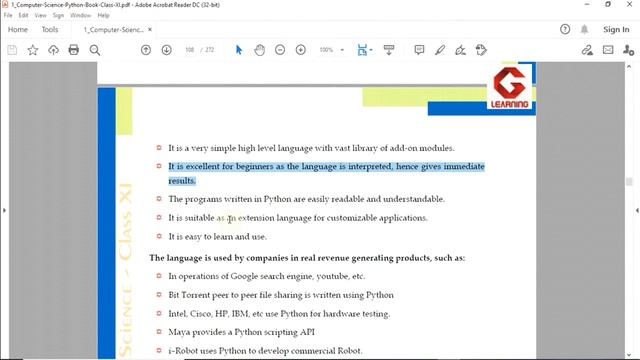Go to next page arrow
The width and height of the screenshot is (640, 360).
(x=167, y=50)
